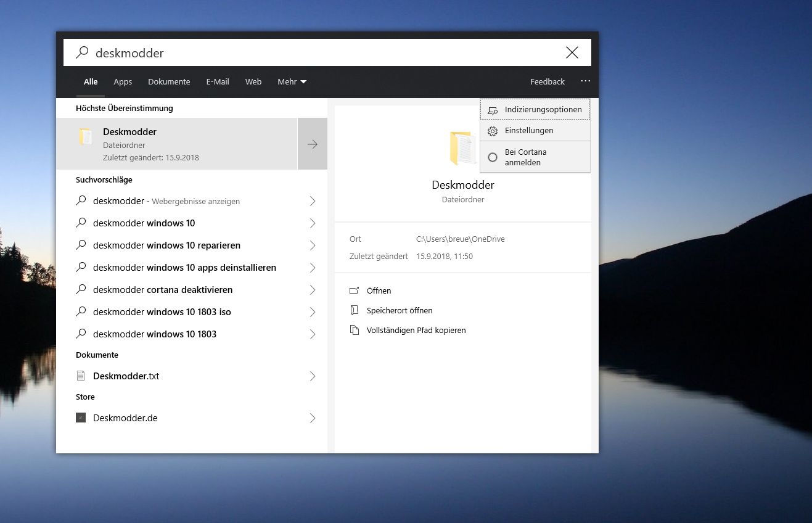Switch to the E-Mail tab

pyautogui.click(x=218, y=81)
